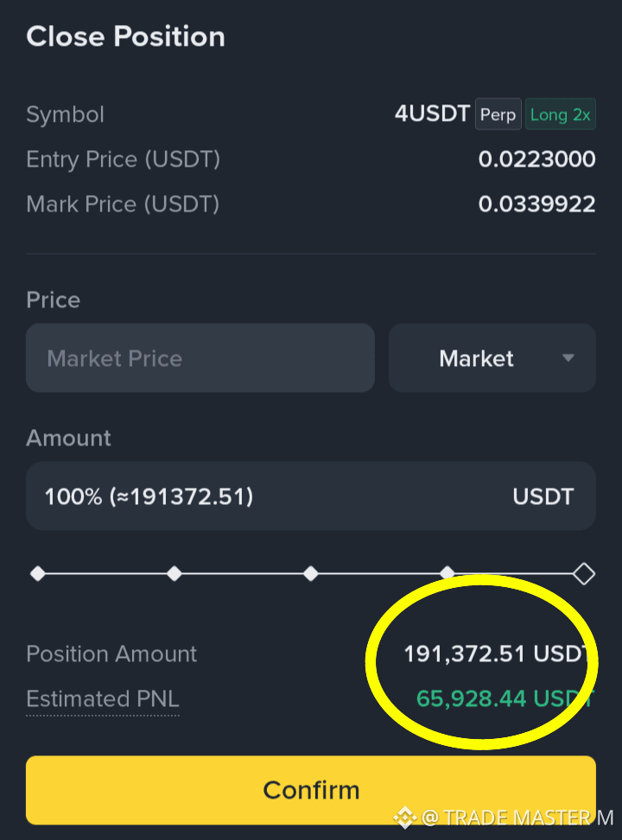Click the Market Price input field

200,358
